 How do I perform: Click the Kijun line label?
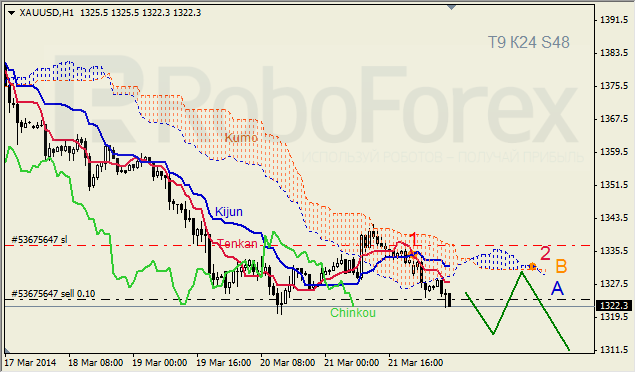pyautogui.click(x=229, y=212)
